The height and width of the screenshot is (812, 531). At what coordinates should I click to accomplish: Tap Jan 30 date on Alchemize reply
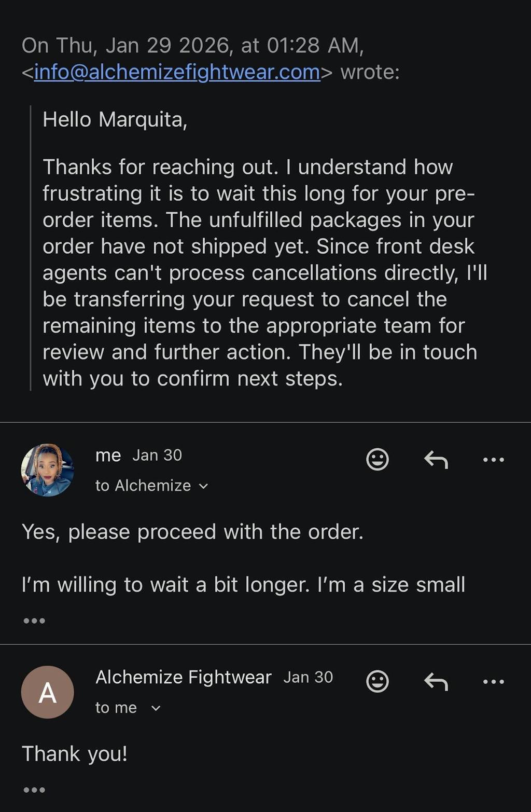308,677
